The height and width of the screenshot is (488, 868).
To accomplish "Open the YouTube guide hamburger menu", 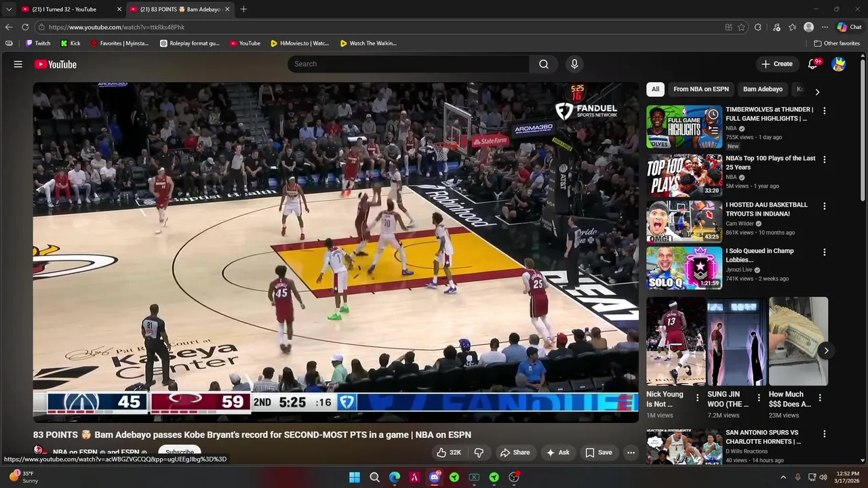I will (18, 64).
